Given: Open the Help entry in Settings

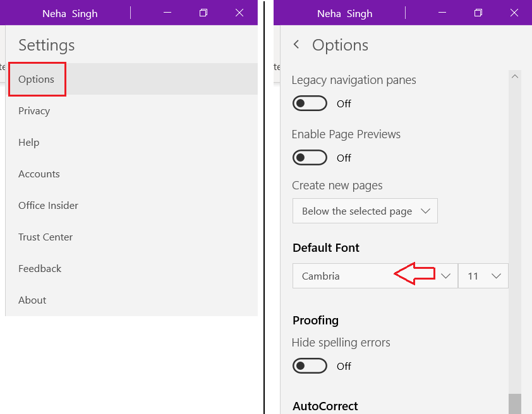Looking at the screenshot, I should [x=131, y=142].
